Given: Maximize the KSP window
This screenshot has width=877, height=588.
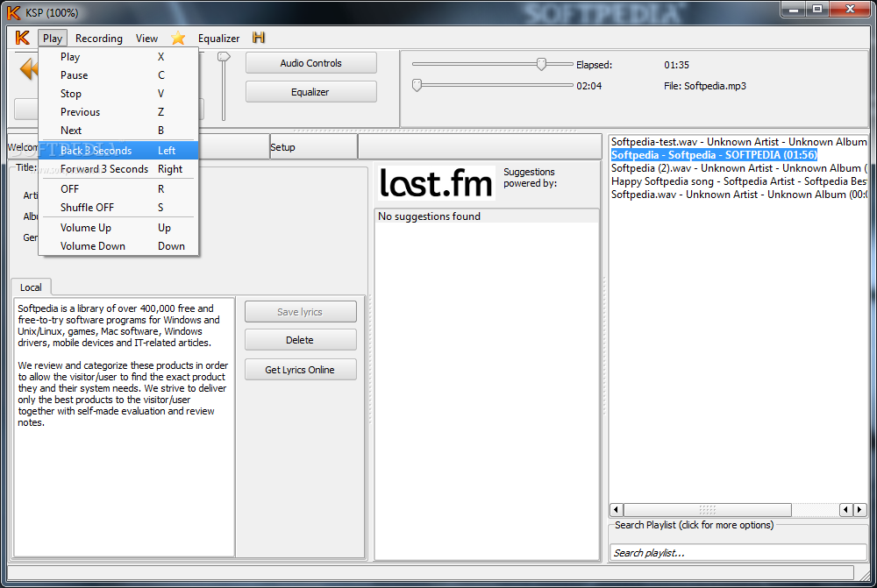Looking at the screenshot, I should 817,10.
